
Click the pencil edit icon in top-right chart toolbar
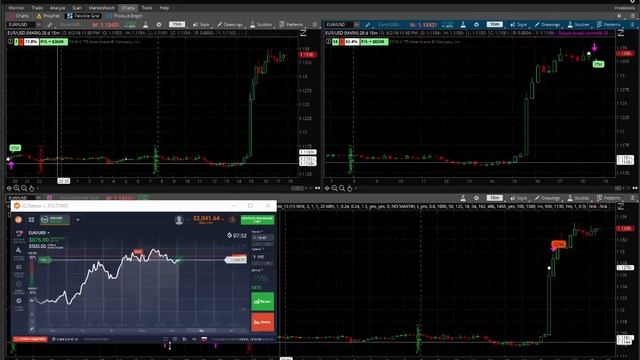click(367, 25)
